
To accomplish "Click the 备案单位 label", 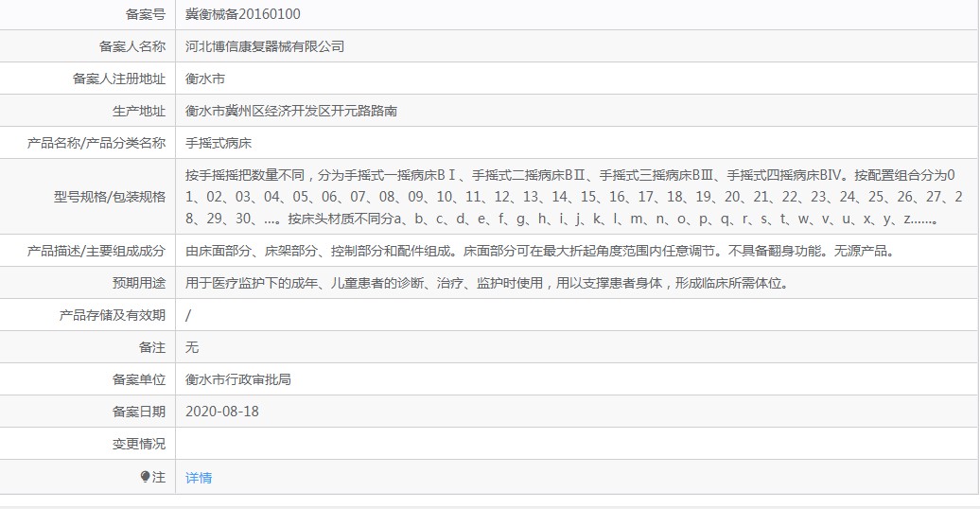I will 139,379.
